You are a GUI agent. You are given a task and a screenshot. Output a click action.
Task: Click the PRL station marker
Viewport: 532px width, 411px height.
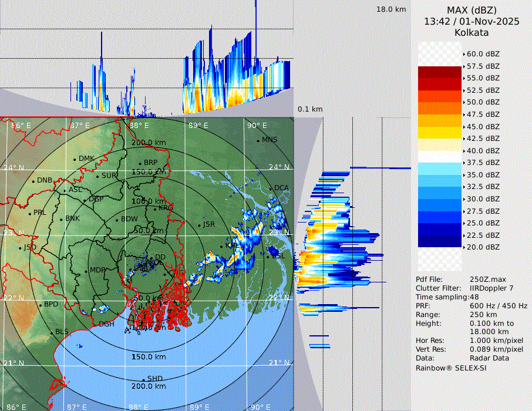[30, 213]
